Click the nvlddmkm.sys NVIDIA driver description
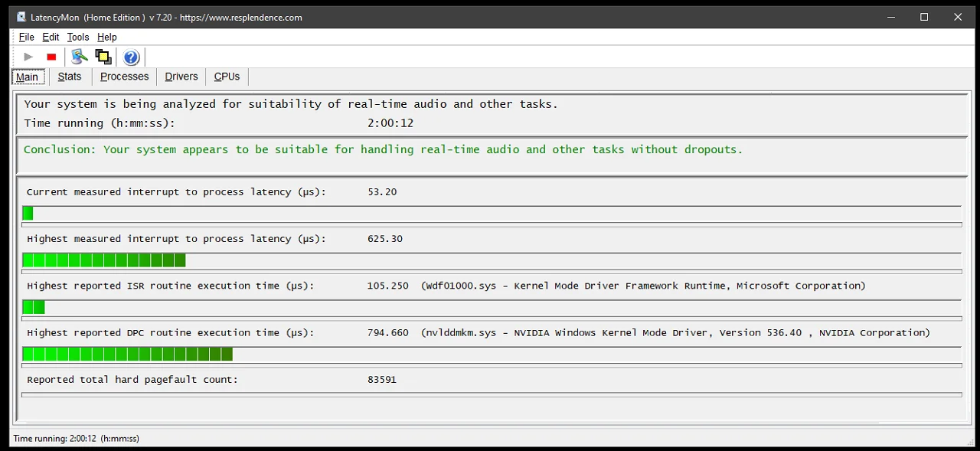The height and width of the screenshot is (451, 980). (x=675, y=332)
